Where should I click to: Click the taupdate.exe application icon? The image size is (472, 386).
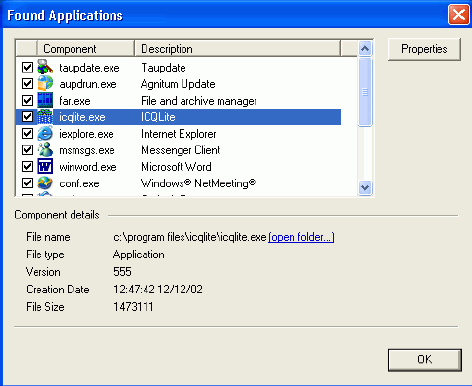(45, 67)
